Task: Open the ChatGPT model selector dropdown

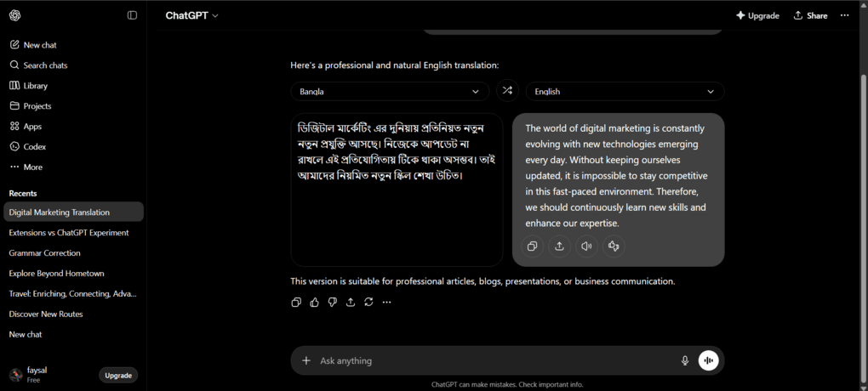Action: tap(191, 15)
